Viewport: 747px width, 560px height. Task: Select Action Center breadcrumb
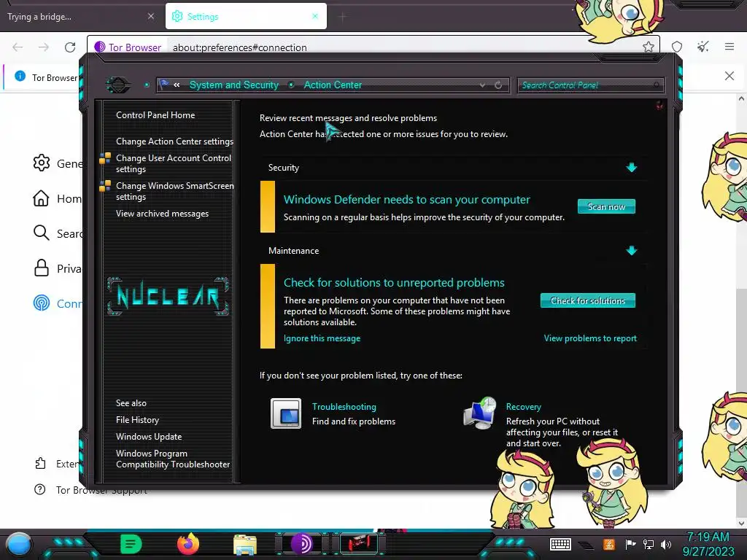pos(333,85)
